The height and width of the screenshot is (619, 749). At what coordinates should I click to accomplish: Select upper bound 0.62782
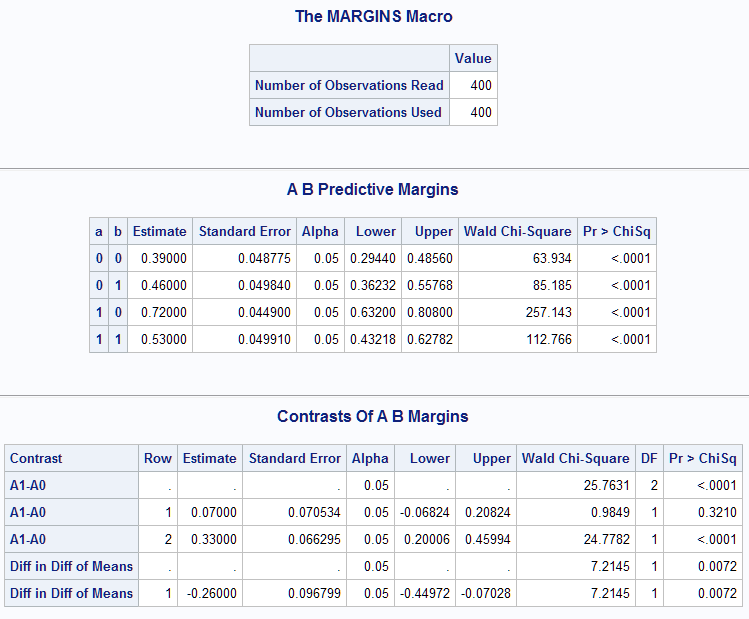[429, 339]
